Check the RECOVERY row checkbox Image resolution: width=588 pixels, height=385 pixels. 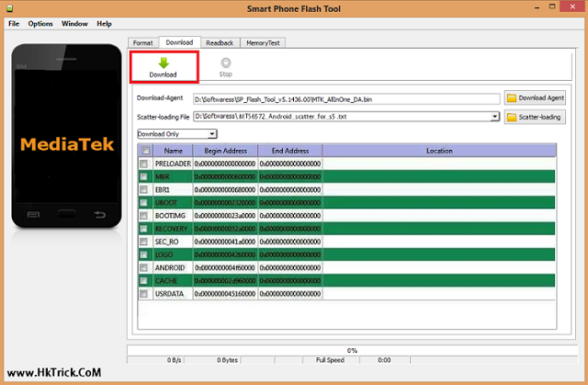[x=143, y=229]
